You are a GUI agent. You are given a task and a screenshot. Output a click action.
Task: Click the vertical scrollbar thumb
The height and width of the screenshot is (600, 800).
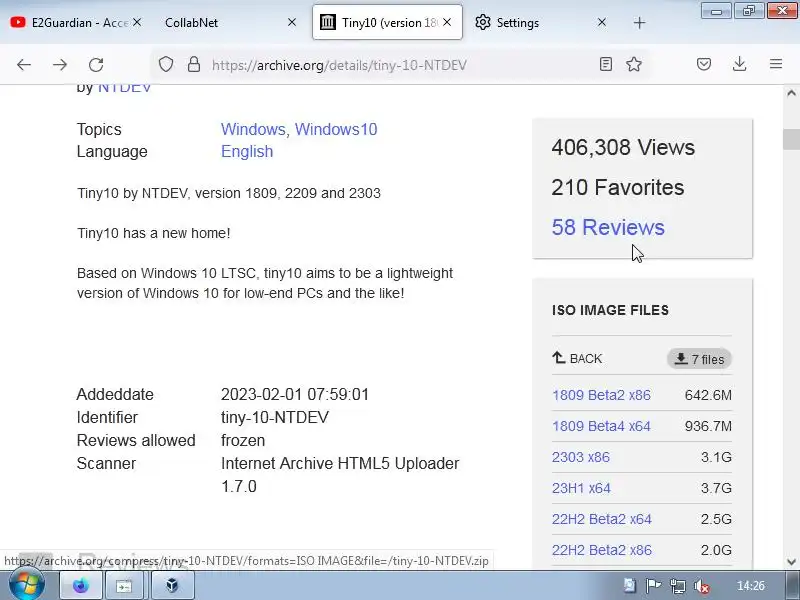coord(791,139)
